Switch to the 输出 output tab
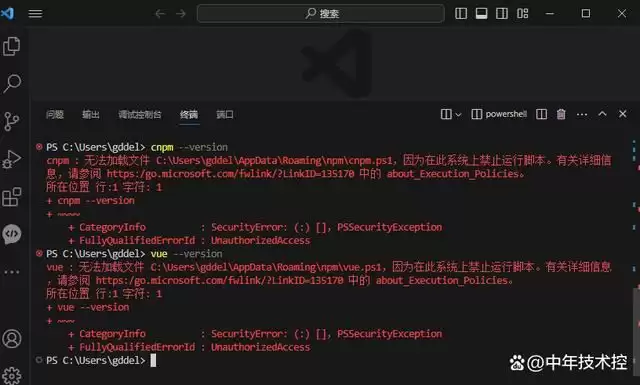 pyautogui.click(x=91, y=114)
